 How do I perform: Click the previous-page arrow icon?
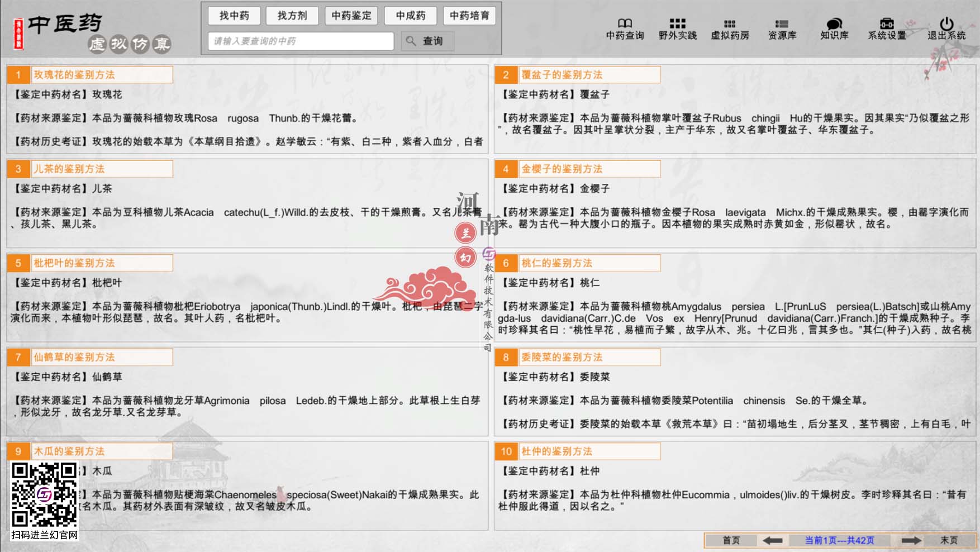coord(772,540)
